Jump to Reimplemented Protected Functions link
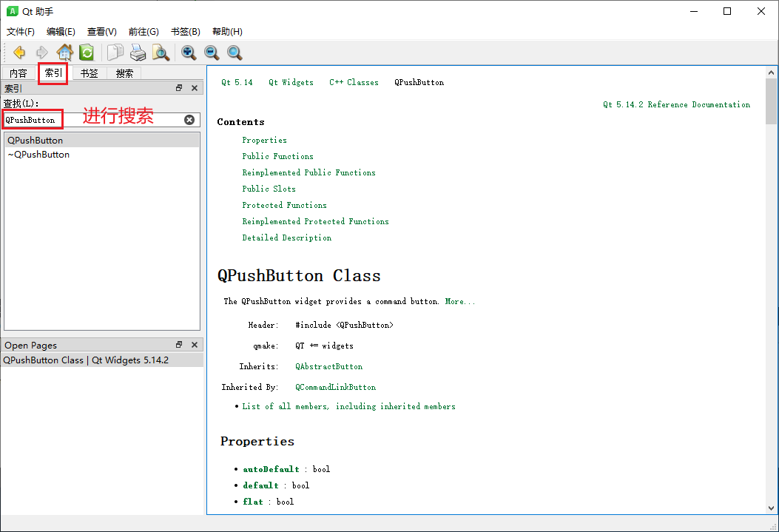Image resolution: width=779 pixels, height=532 pixels. (x=315, y=221)
